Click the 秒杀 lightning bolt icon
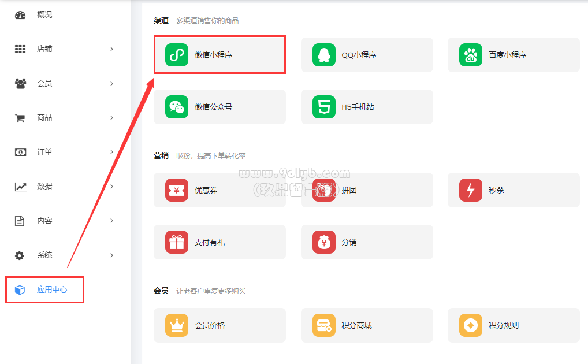 tap(471, 190)
